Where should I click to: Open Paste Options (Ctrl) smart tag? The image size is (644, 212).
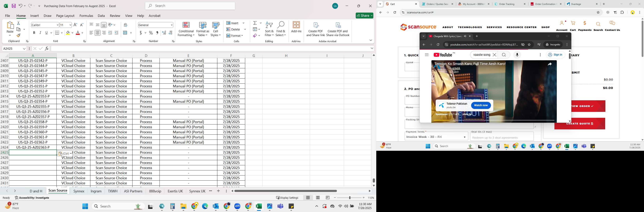(65, 154)
